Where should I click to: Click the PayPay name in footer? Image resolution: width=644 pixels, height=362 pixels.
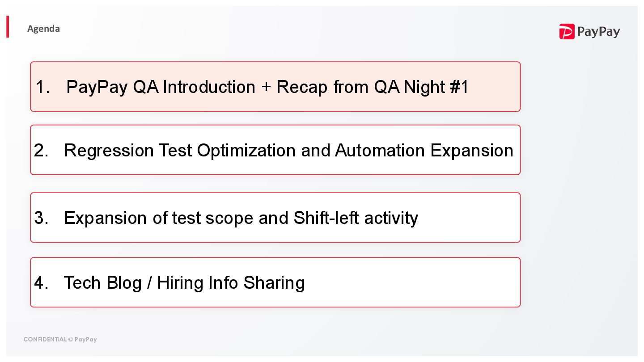pos(86,339)
